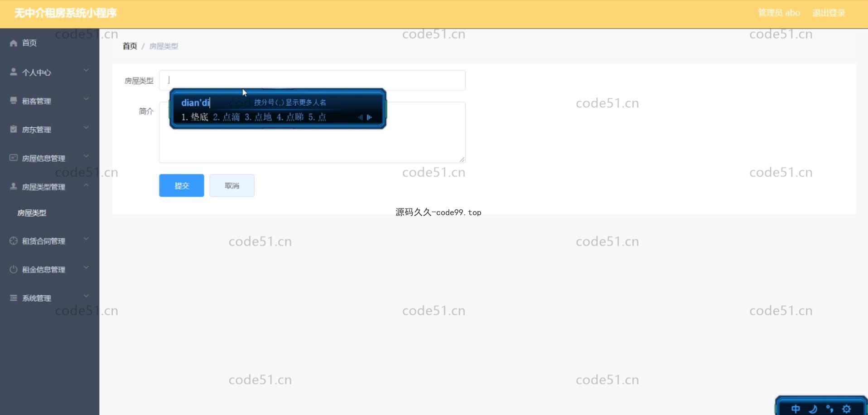Click the card icon beside 房屋信息管理
Screen dimensions: 868x415
pos(14,158)
